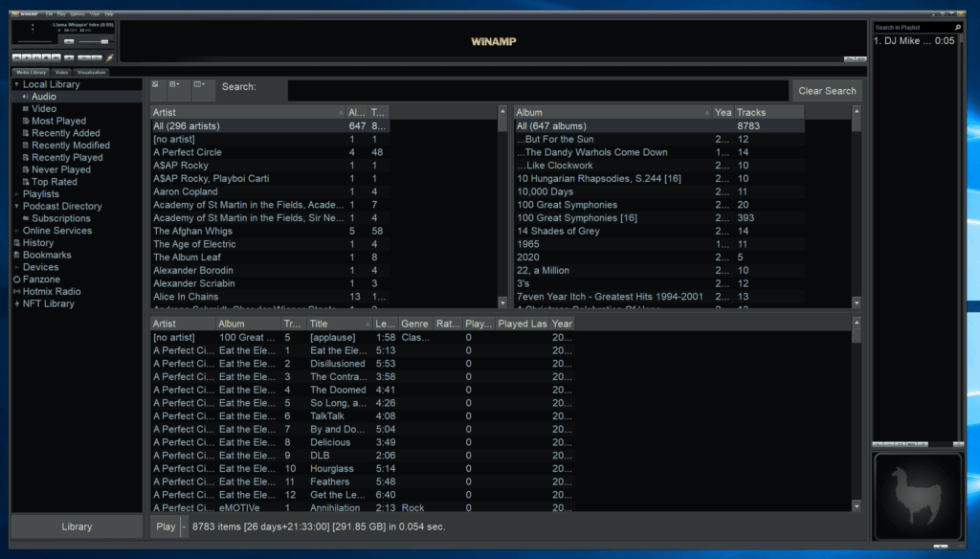Switch to the Visualization tab

pyautogui.click(x=91, y=73)
